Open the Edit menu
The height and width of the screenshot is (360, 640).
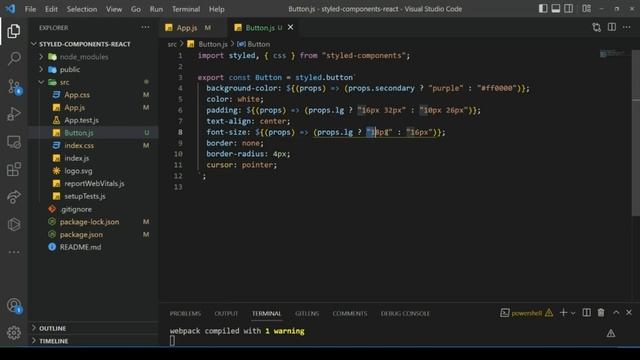(51, 9)
